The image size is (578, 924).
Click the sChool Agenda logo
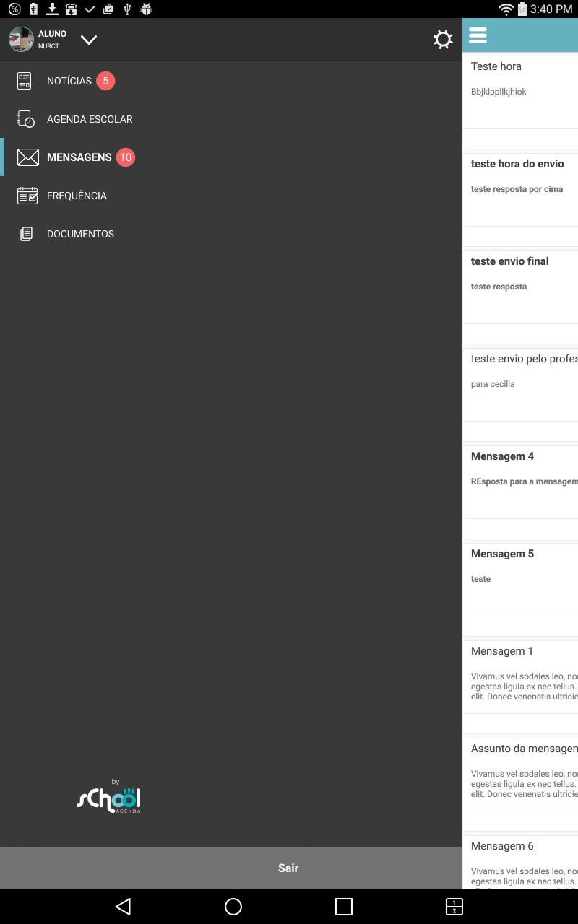click(109, 797)
